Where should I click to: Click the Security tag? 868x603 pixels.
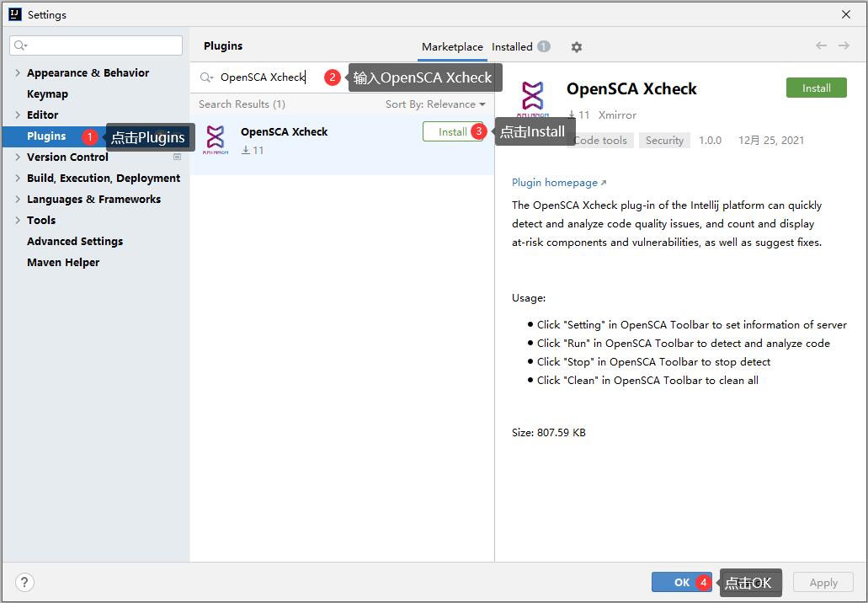664,140
